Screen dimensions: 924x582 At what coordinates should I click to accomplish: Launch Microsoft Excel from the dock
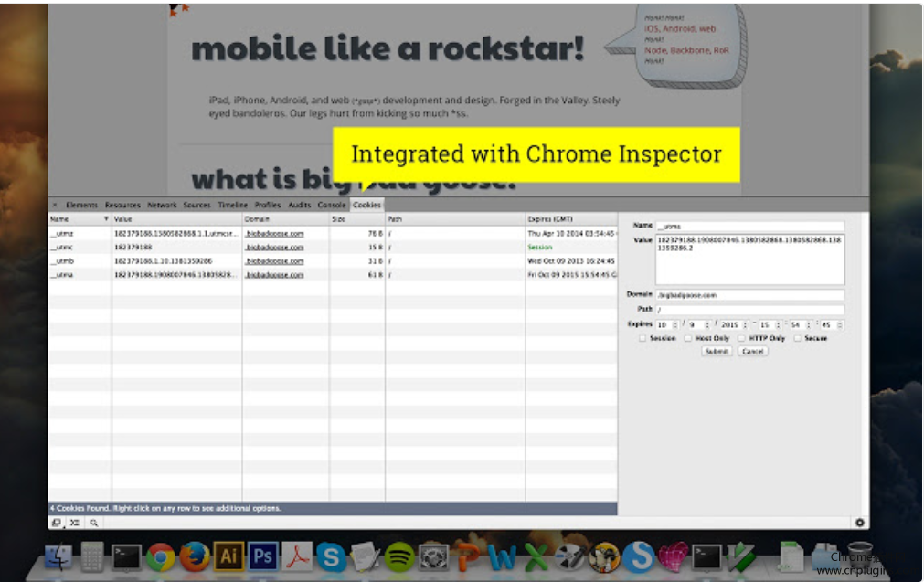point(536,556)
